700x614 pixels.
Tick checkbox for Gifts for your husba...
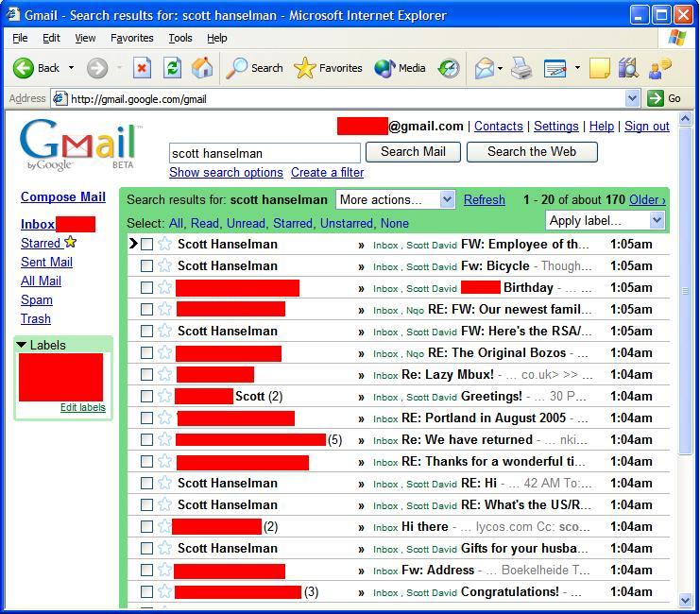tap(146, 549)
